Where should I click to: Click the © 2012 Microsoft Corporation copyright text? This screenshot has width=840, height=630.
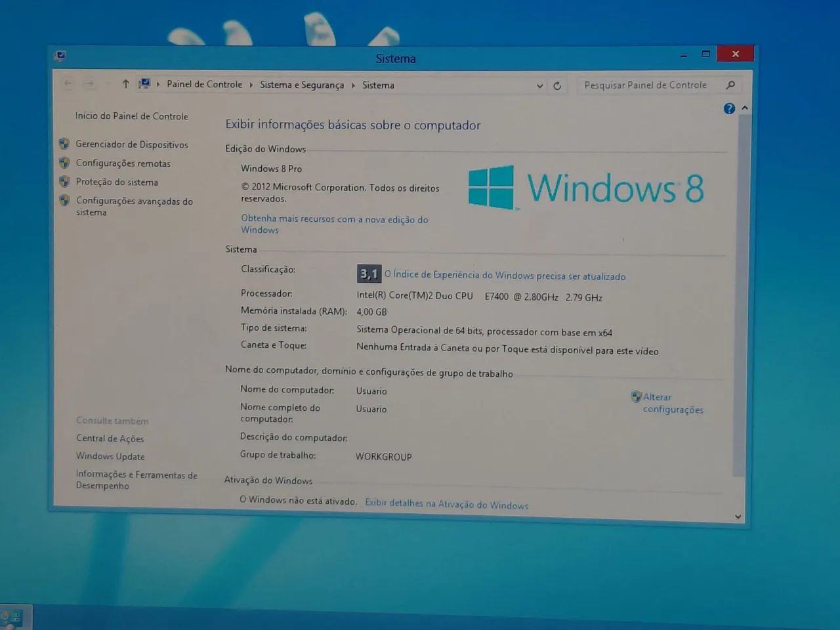[340, 193]
